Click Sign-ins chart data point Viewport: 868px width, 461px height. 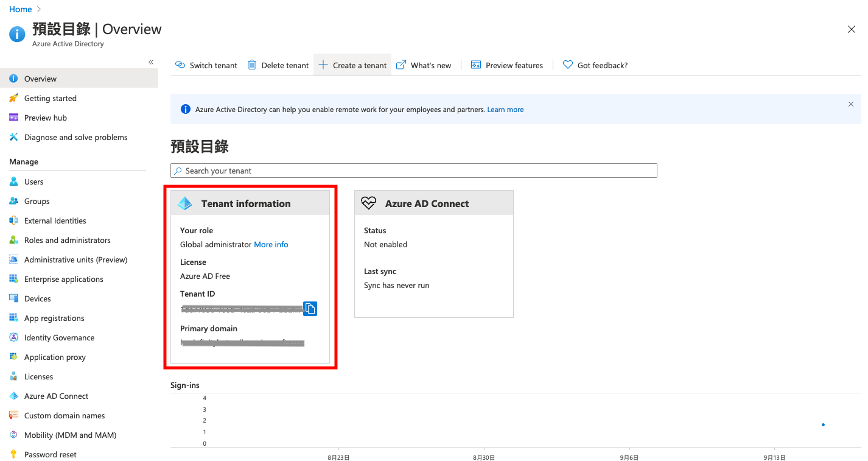823,424
